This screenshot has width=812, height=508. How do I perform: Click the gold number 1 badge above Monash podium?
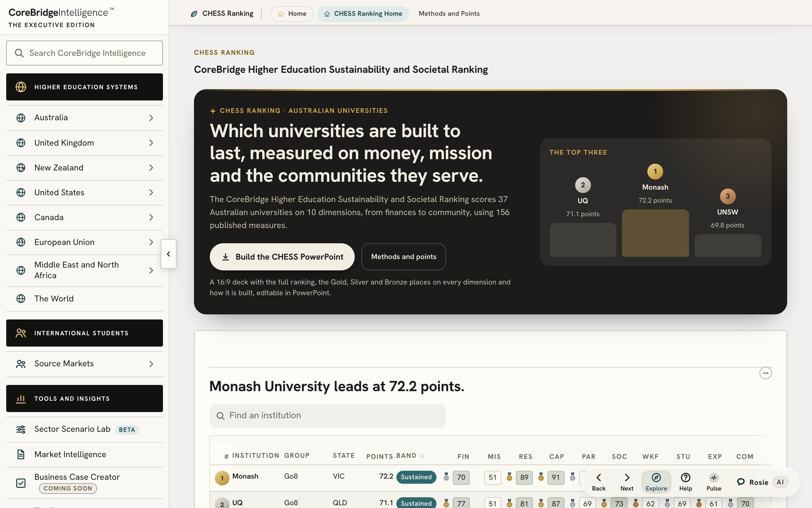655,171
